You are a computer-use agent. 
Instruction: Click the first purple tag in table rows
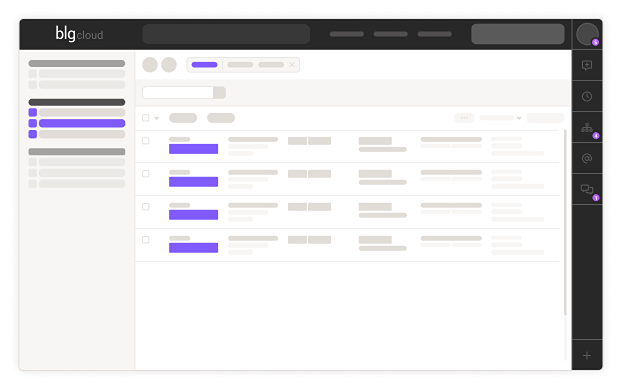tap(193, 149)
